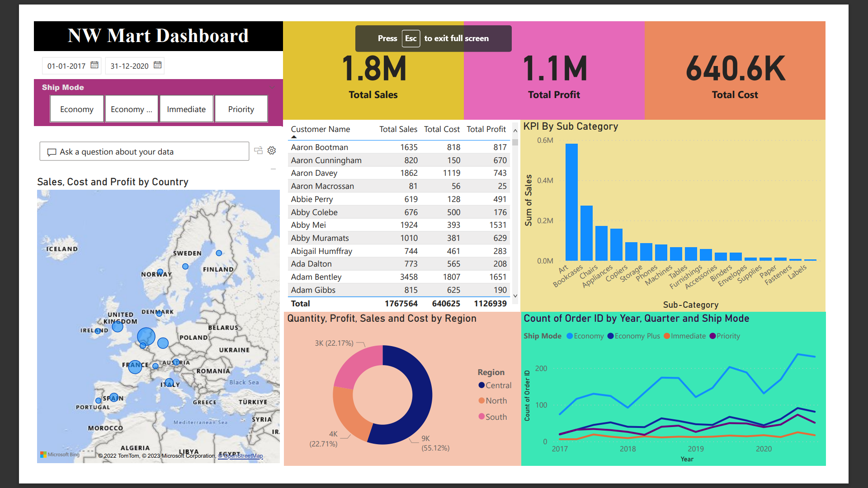Screen dimensions: 868x488
Task: Select the Priority ship mode
Action: 241,109
